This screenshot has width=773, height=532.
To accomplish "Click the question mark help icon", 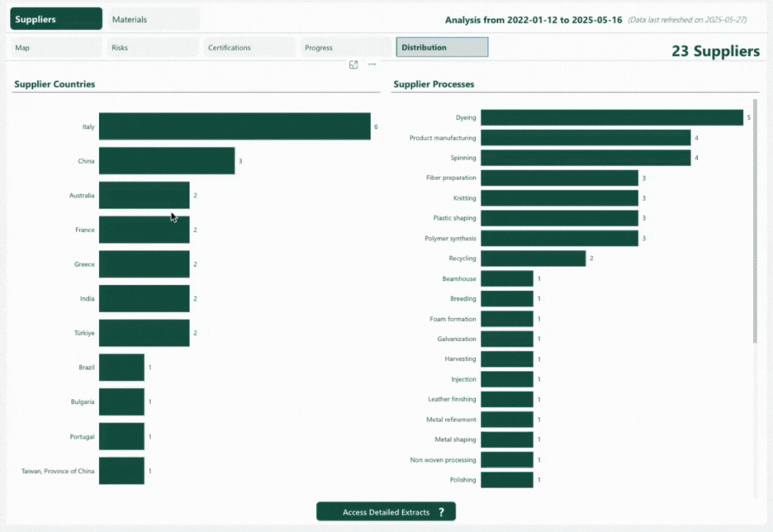I will click(x=442, y=512).
